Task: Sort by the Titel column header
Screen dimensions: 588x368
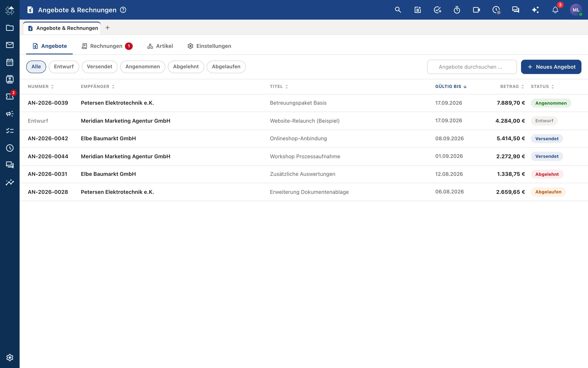Action: pyautogui.click(x=279, y=87)
